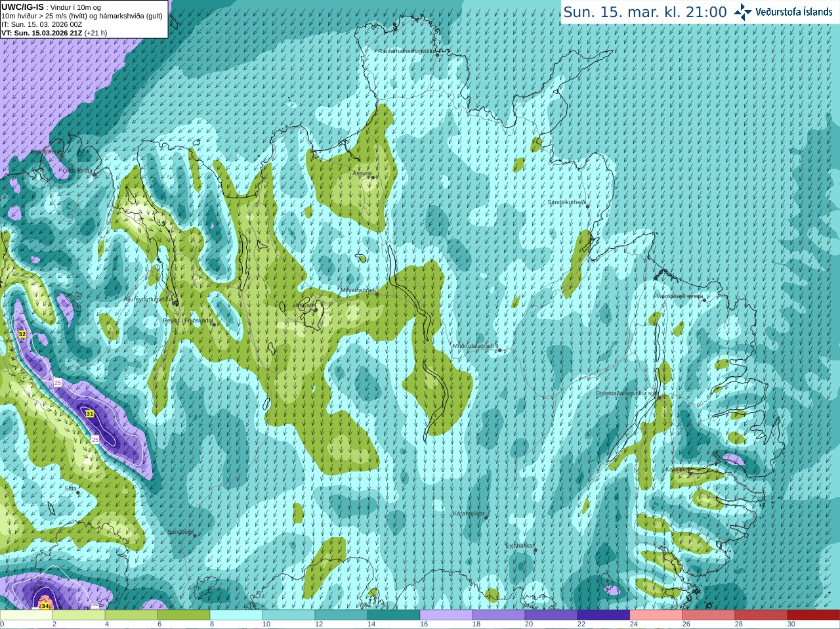
Task: Click the Ásbyrgi station dot
Action: 371,177
